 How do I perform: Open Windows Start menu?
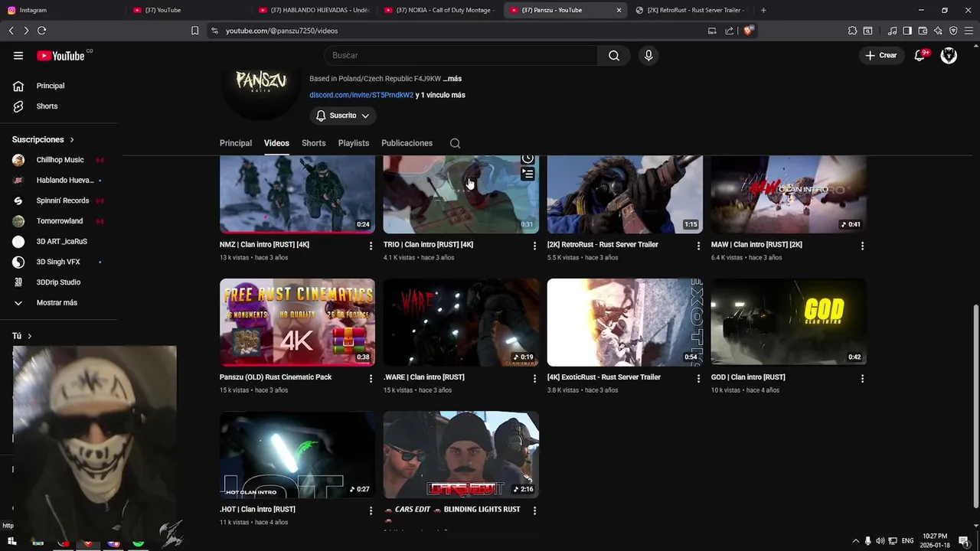[x=11, y=541]
